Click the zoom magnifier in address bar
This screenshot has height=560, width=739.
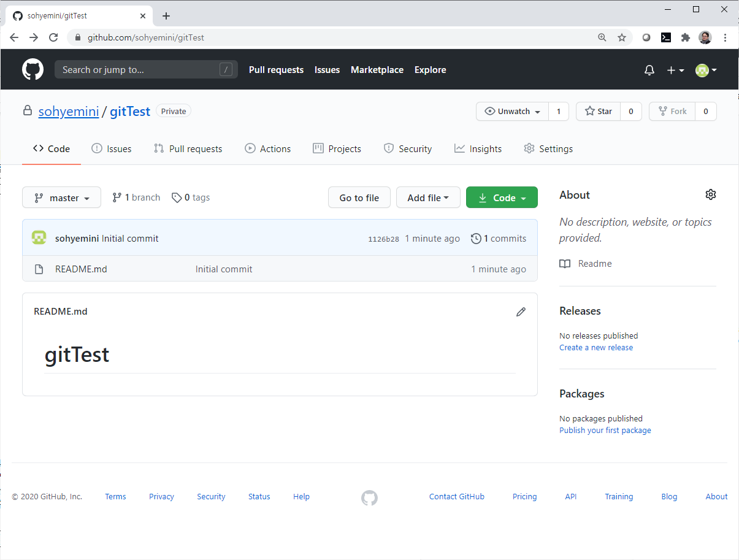click(602, 37)
